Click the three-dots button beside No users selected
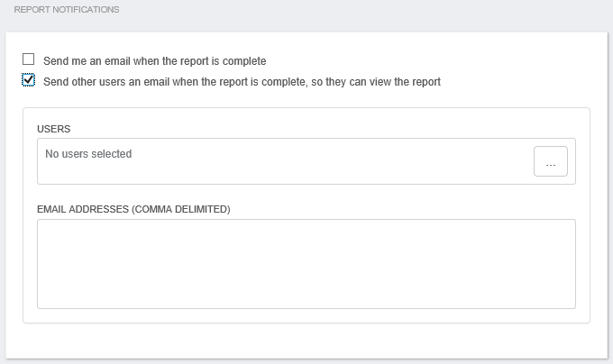This screenshot has width=613, height=364. tap(551, 161)
